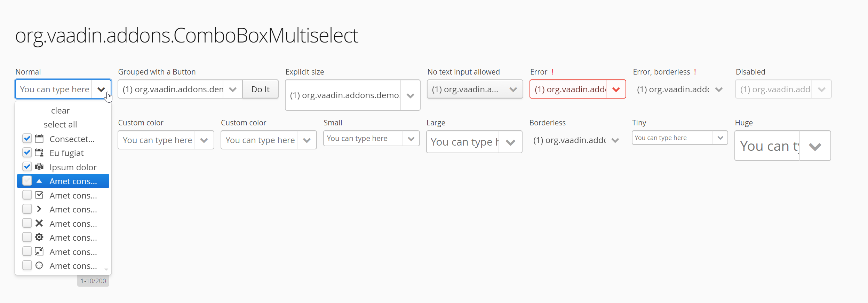Select the Eu fugiat list item text

coord(67,153)
